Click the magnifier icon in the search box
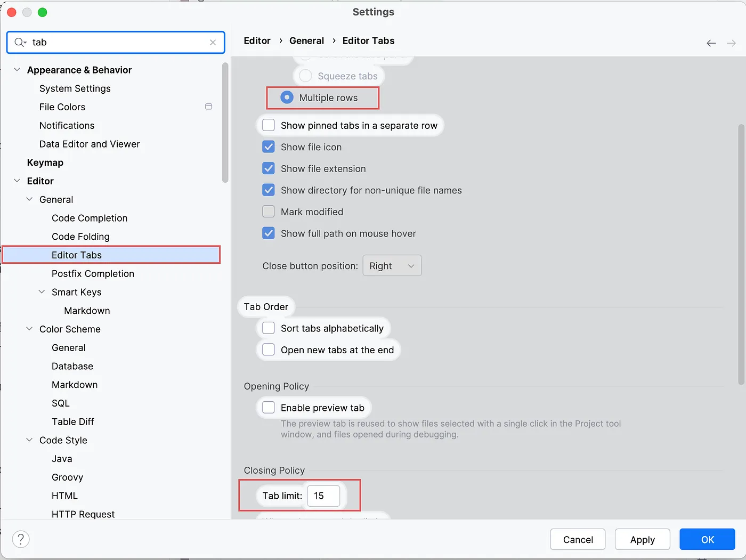 [x=18, y=42]
